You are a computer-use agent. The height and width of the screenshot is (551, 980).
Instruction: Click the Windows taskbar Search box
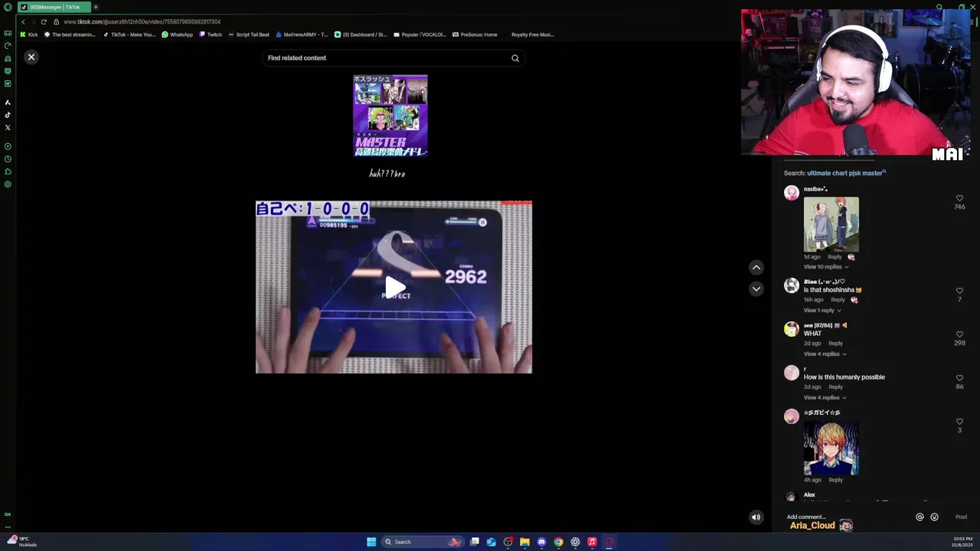423,542
